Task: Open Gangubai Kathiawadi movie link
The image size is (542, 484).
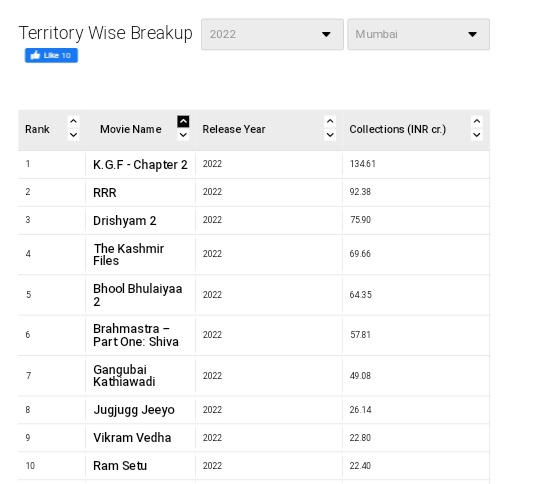Action: tap(124, 376)
